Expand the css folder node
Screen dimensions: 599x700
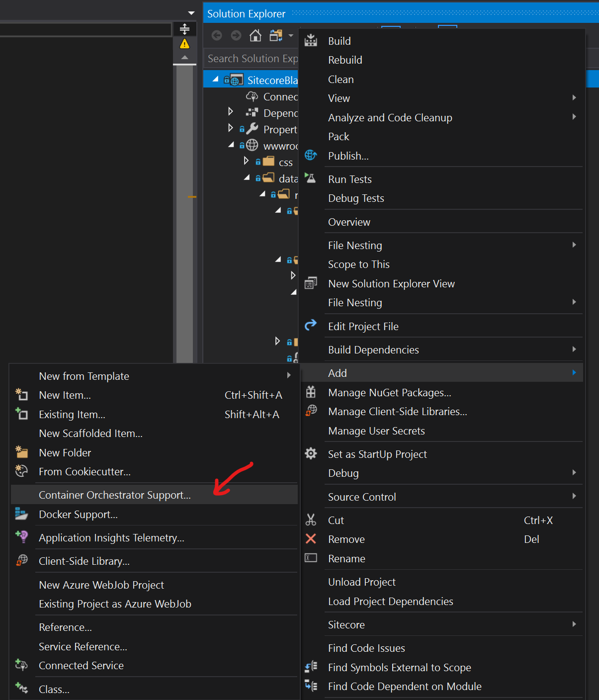[x=246, y=161]
